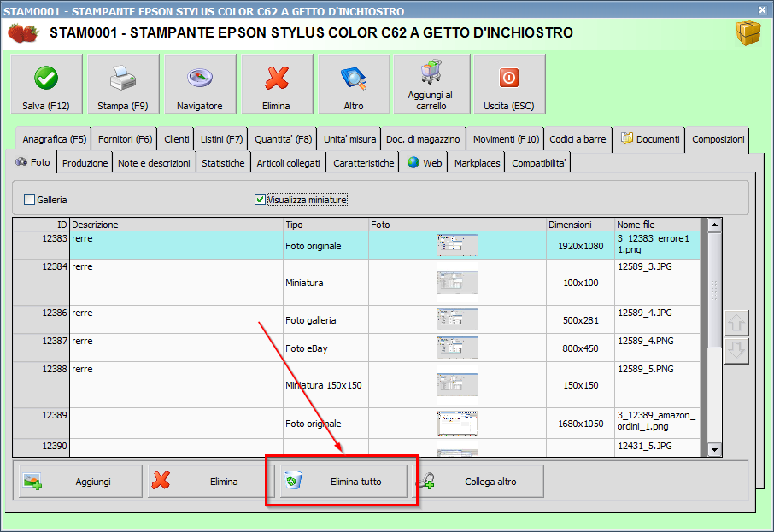Uncheck Visualizza miniature
Viewport: 774px width, 532px height.
click(x=260, y=199)
